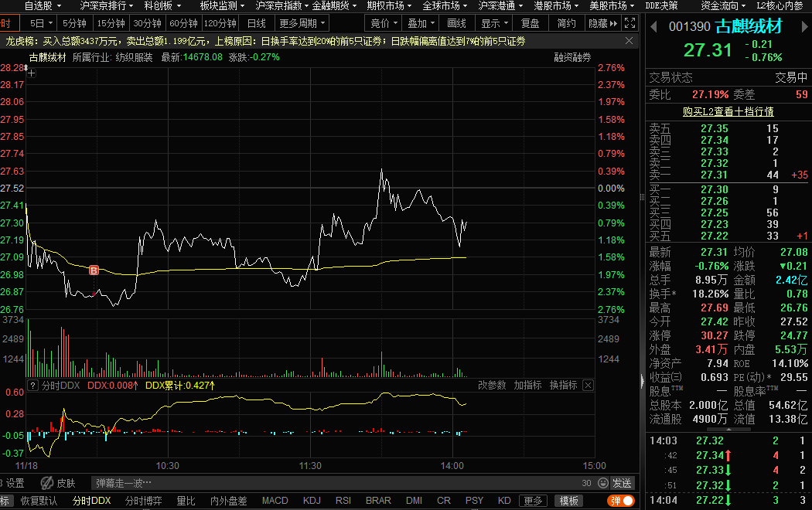Expand the 自选股 menu
This screenshot has height=510, width=812.
[x=43, y=5]
